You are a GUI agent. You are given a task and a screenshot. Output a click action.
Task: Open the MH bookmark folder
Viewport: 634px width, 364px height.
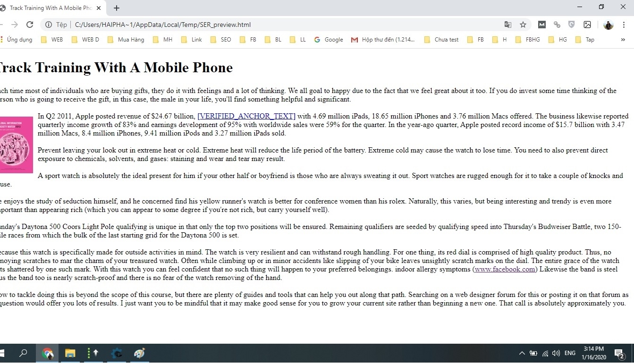[x=163, y=40]
